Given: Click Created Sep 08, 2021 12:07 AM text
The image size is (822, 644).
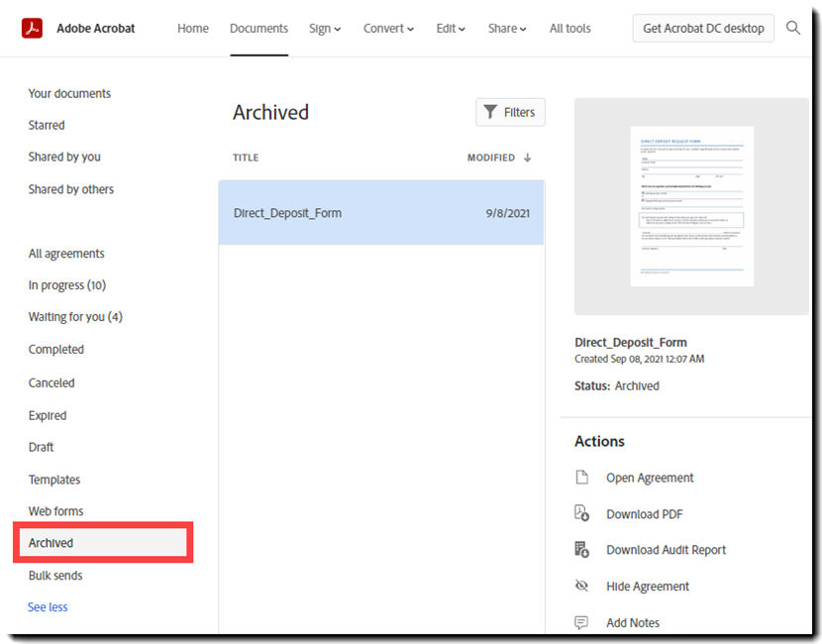Looking at the screenshot, I should click(639, 359).
